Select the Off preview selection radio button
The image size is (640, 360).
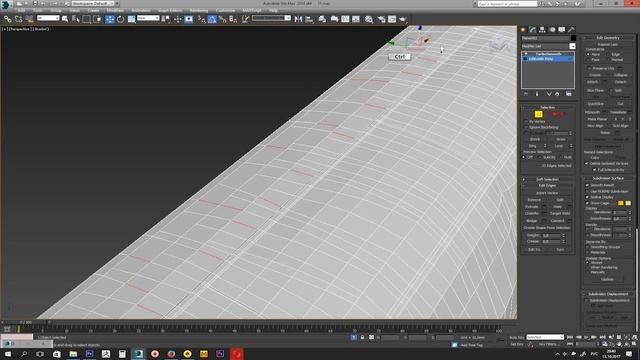click(x=524, y=157)
